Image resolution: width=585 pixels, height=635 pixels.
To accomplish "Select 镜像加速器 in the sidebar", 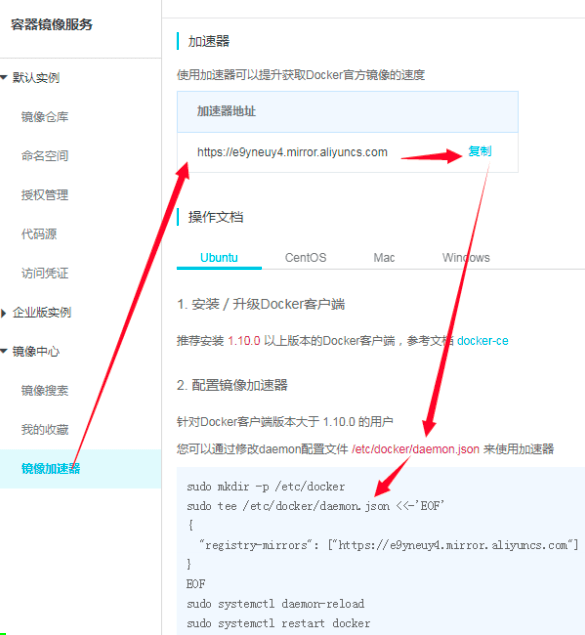I will click(x=80, y=469).
